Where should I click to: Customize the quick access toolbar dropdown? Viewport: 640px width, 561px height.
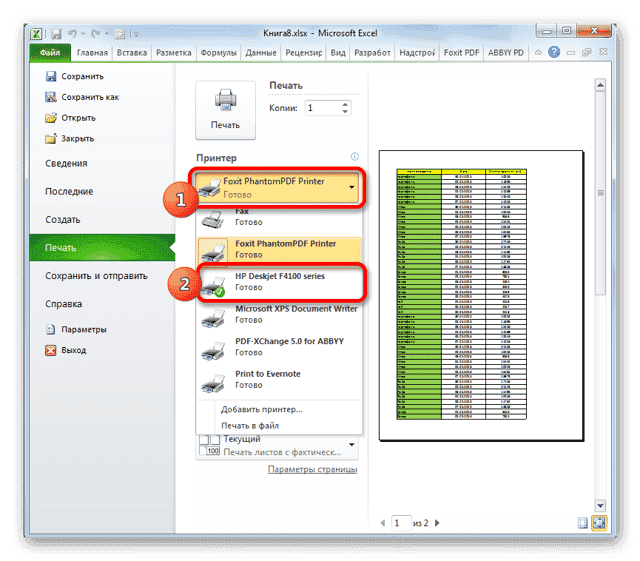136,35
